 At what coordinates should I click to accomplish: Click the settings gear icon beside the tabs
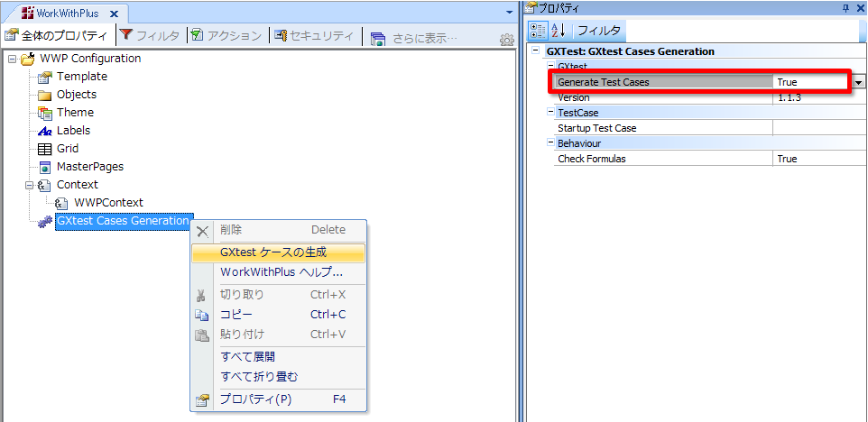coord(507,40)
